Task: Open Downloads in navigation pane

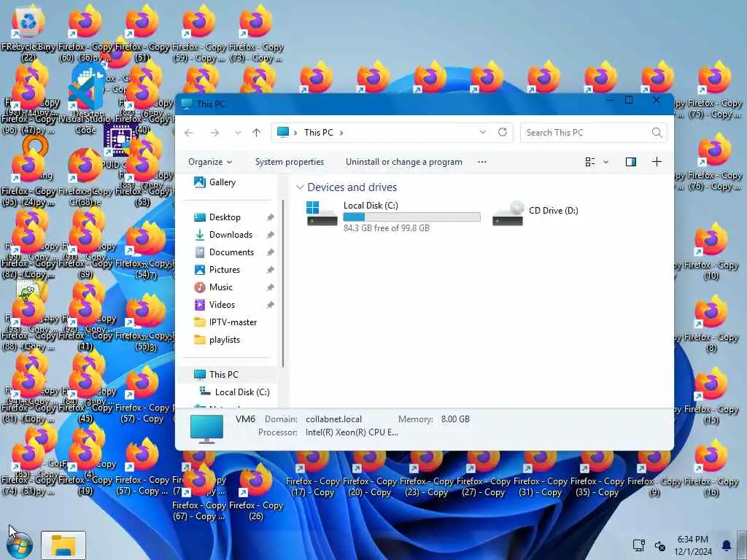Action: (x=231, y=235)
